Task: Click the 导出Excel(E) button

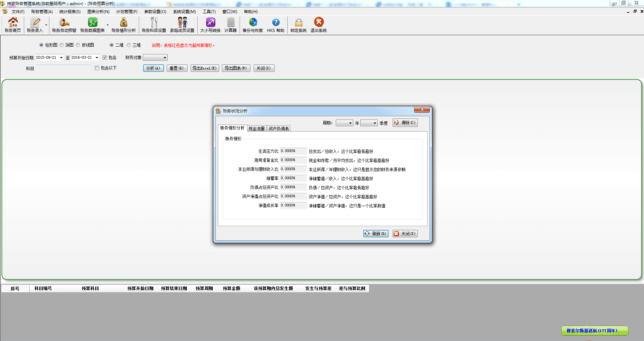Action: point(205,68)
